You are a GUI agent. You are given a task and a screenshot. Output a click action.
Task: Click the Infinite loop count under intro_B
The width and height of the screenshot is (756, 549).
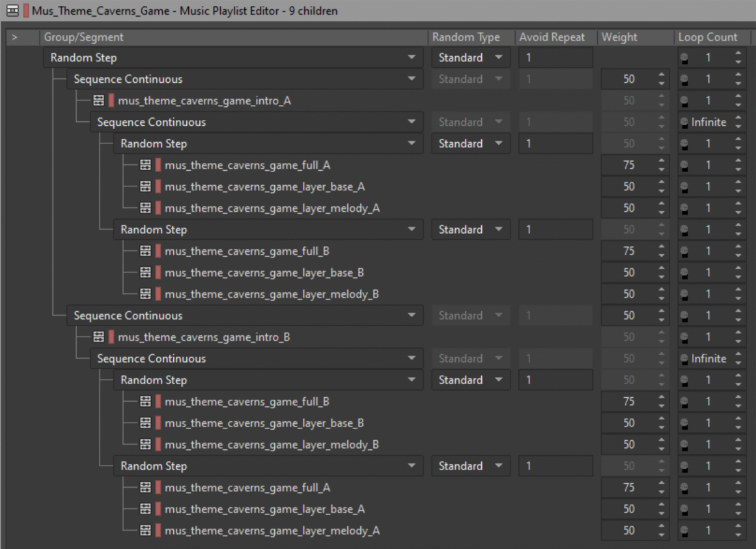(709, 359)
